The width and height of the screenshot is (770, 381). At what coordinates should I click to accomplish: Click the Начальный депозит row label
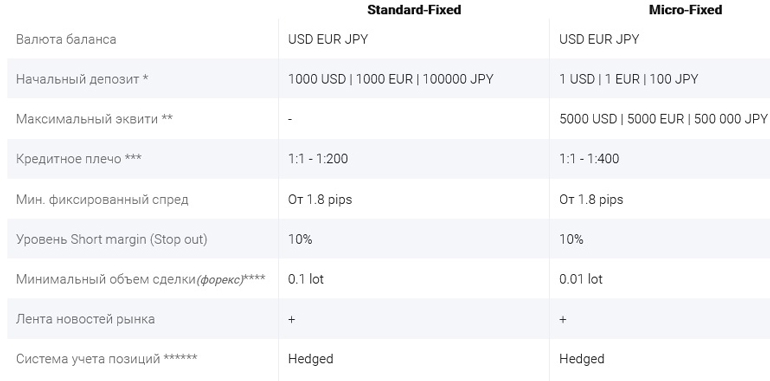pyautogui.click(x=82, y=79)
